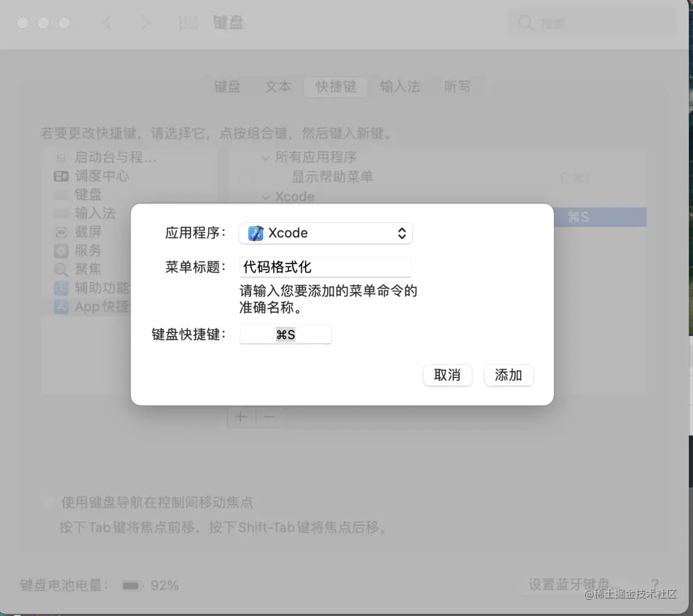Click the ⌘S shortcut in highlighted row
The height and width of the screenshot is (616, 693).
tap(578, 217)
